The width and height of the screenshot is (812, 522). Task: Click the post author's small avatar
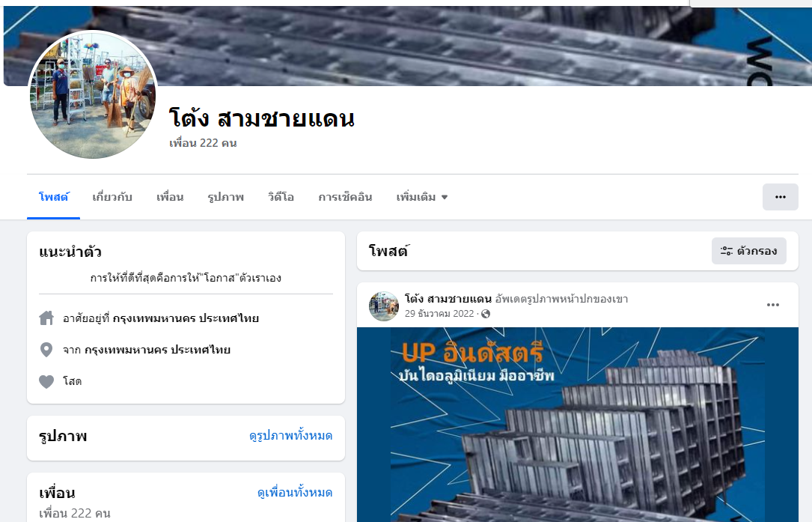pyautogui.click(x=384, y=306)
